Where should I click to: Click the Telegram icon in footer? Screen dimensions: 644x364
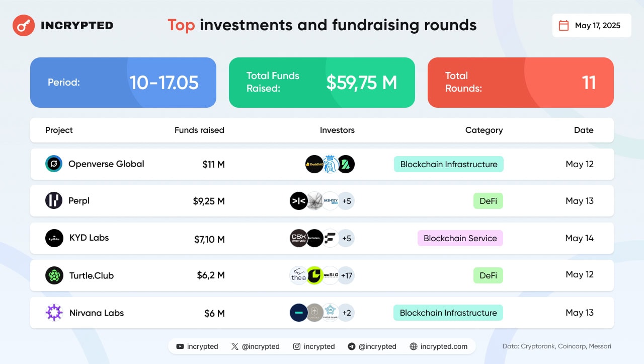coord(352,346)
